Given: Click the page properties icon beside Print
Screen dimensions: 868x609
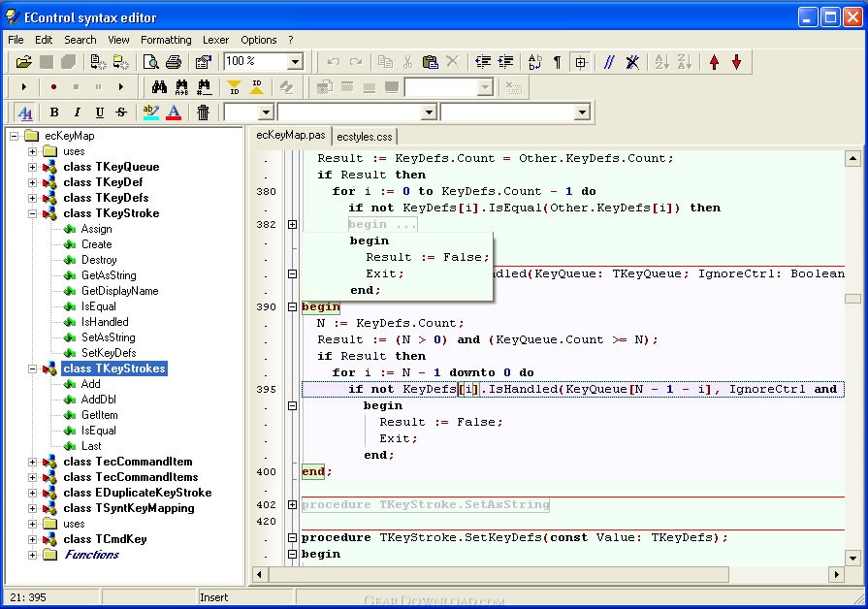Looking at the screenshot, I should tap(203, 62).
